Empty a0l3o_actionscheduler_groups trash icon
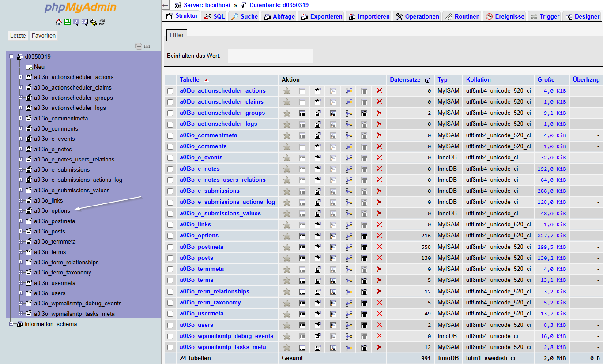Viewport: 603px width, 364px height. tap(364, 113)
